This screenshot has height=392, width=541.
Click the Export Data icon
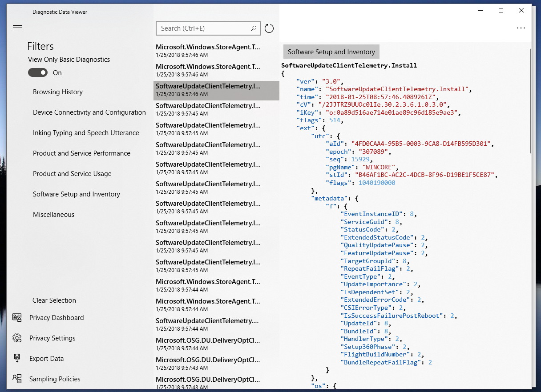coord(17,359)
